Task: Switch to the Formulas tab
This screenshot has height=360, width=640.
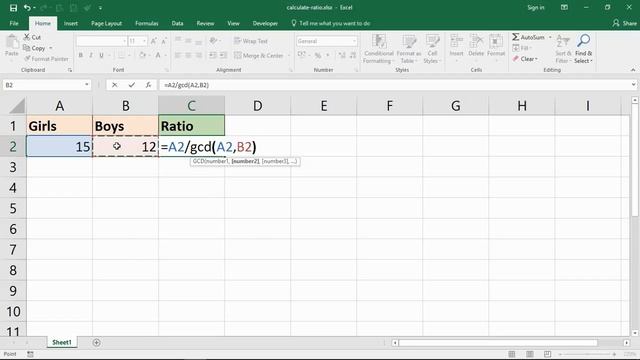Action: (147, 23)
